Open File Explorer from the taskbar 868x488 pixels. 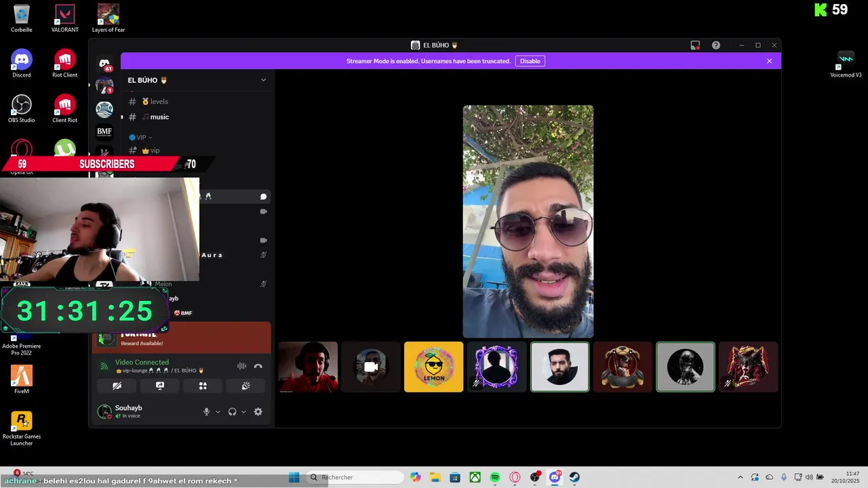[435, 477]
